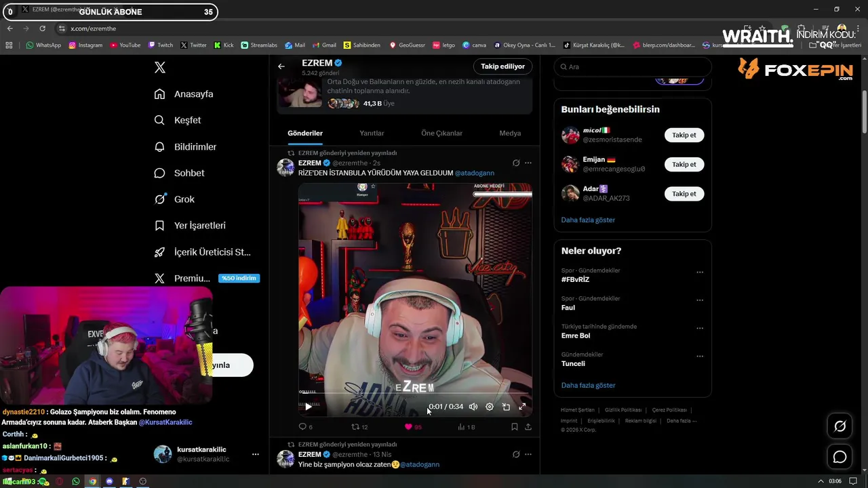Open Windows notification center in taskbar
Viewport: 868px width, 488px height.
tap(853, 481)
